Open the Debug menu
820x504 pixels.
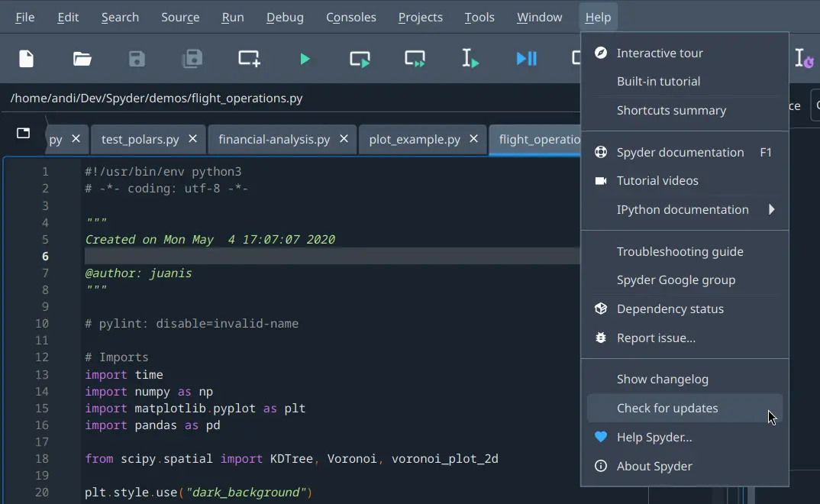[285, 18]
